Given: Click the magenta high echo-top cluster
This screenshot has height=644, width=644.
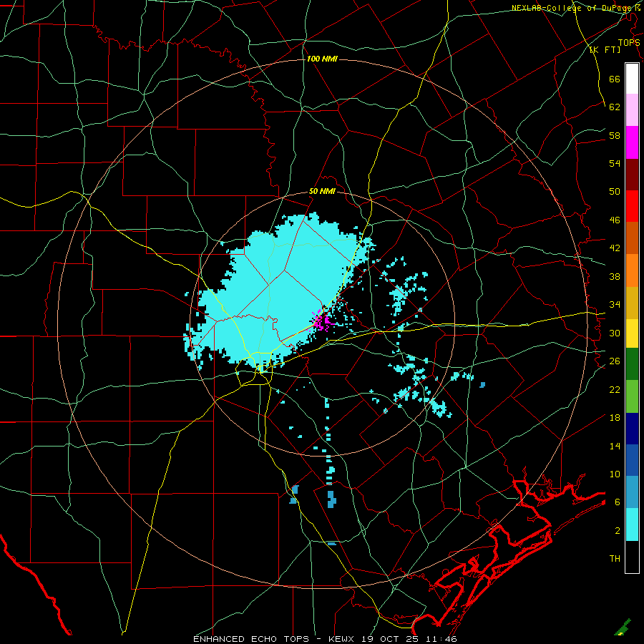Looking at the screenshot, I should click(x=323, y=321).
